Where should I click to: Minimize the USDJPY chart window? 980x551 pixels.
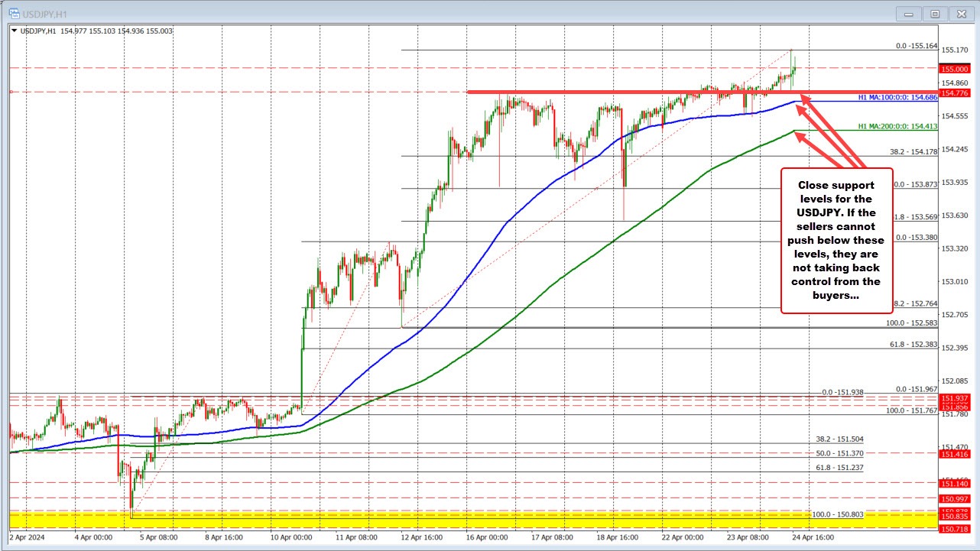click(x=908, y=13)
